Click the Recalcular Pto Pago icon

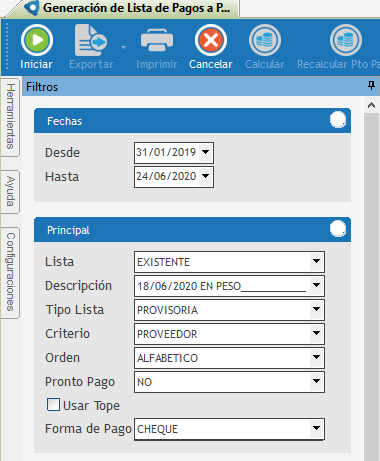point(346,40)
